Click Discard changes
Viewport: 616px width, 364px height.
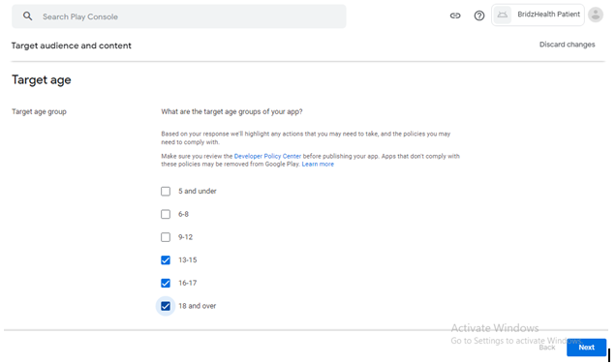[x=567, y=45]
